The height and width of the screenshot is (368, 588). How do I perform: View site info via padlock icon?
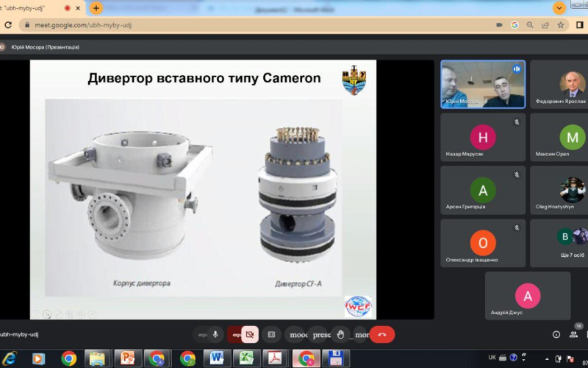(26, 25)
